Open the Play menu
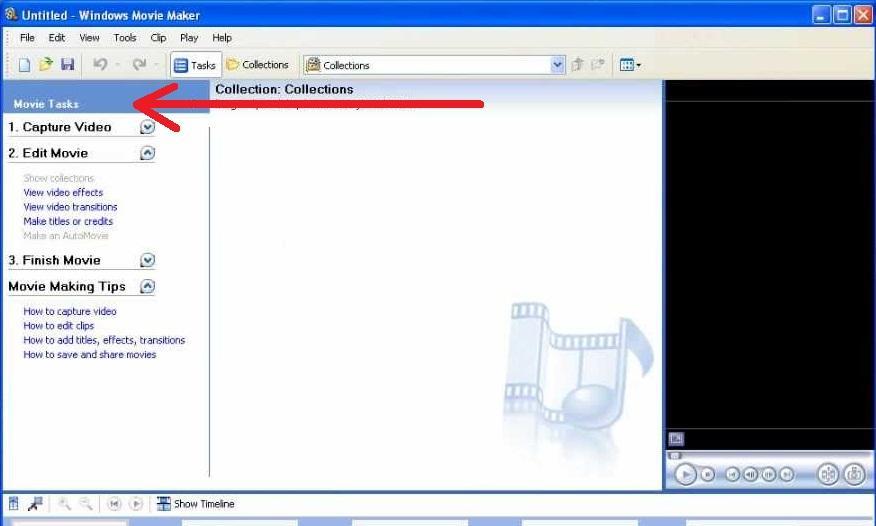Screen dimensions: 876x526 189,37
